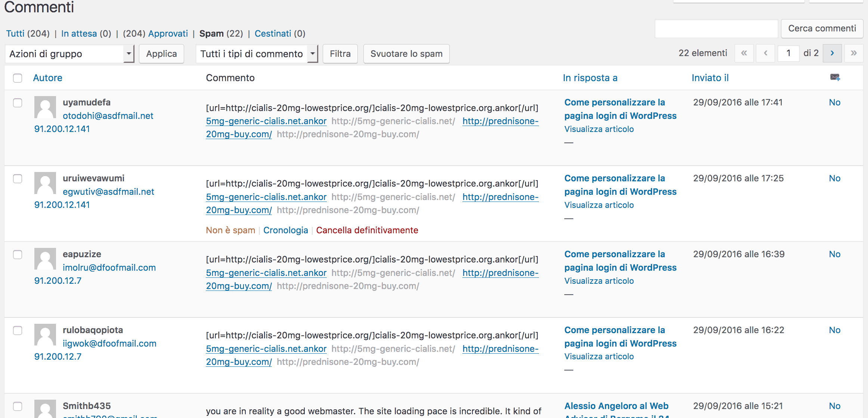Click the current page number field
The height and width of the screenshot is (418, 868).
(x=788, y=53)
